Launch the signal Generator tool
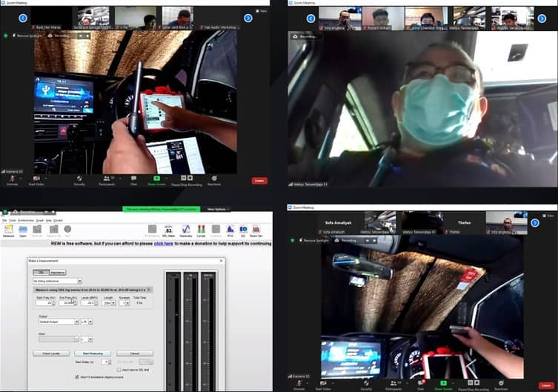This screenshot has width=558, height=392. pyautogui.click(x=185, y=230)
